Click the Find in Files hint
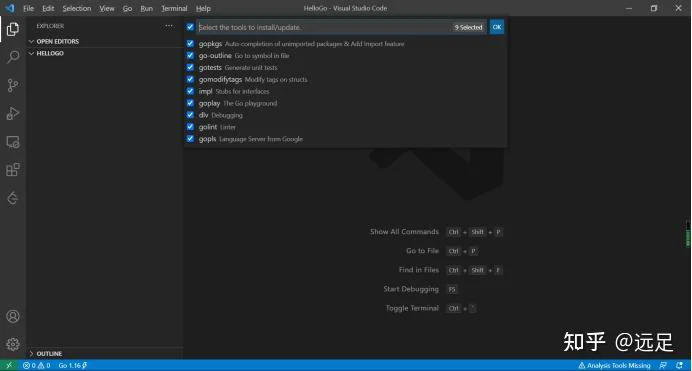This screenshot has width=692, height=371. [419, 270]
